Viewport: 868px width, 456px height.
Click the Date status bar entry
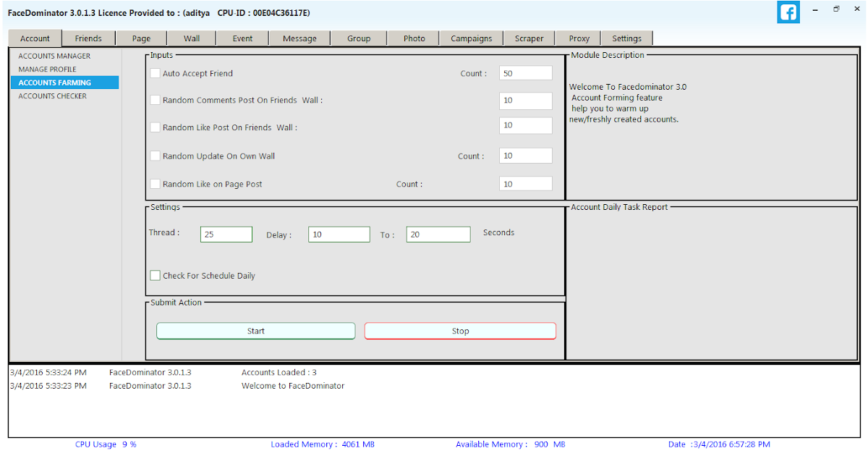[x=719, y=444]
